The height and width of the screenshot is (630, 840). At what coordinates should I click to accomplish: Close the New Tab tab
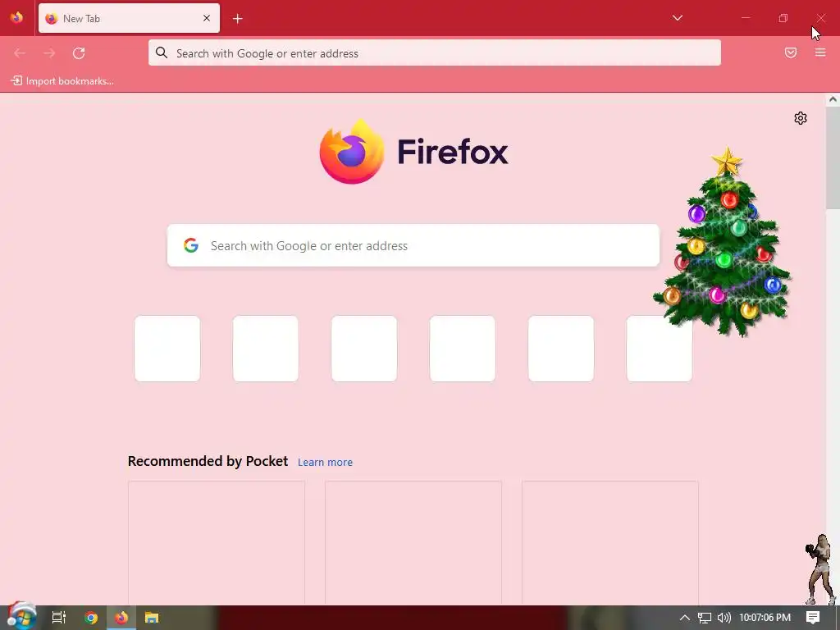click(x=207, y=18)
